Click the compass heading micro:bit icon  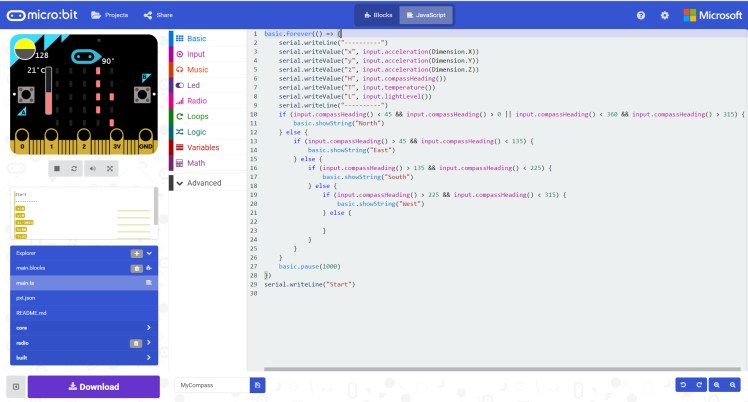(x=85, y=57)
